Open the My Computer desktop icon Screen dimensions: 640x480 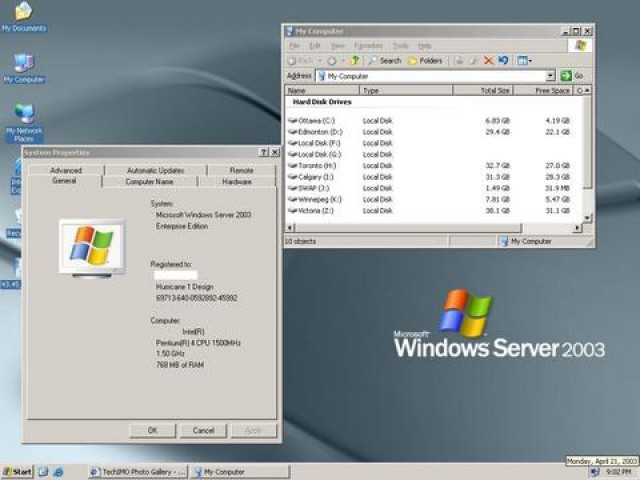click(24, 68)
